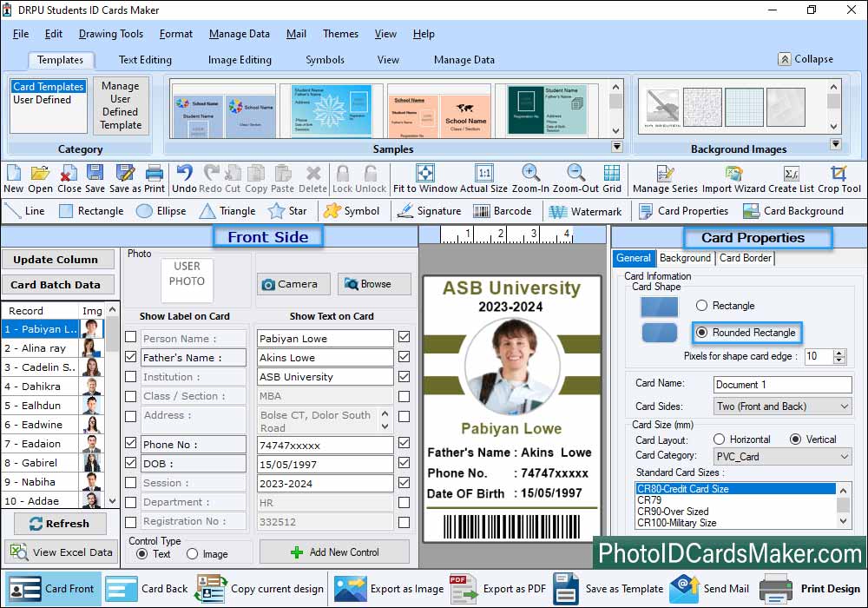Switch to the Text Editing ribbon tab

[x=145, y=60]
